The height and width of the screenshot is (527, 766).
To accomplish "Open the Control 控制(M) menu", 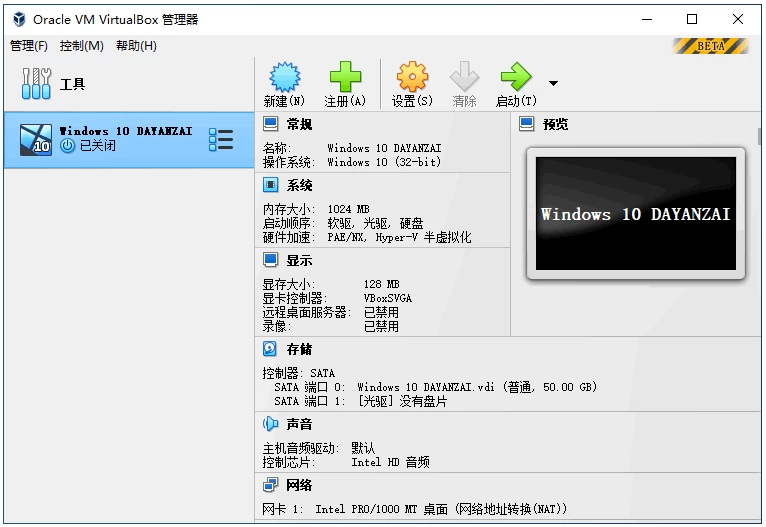I will click(x=81, y=46).
